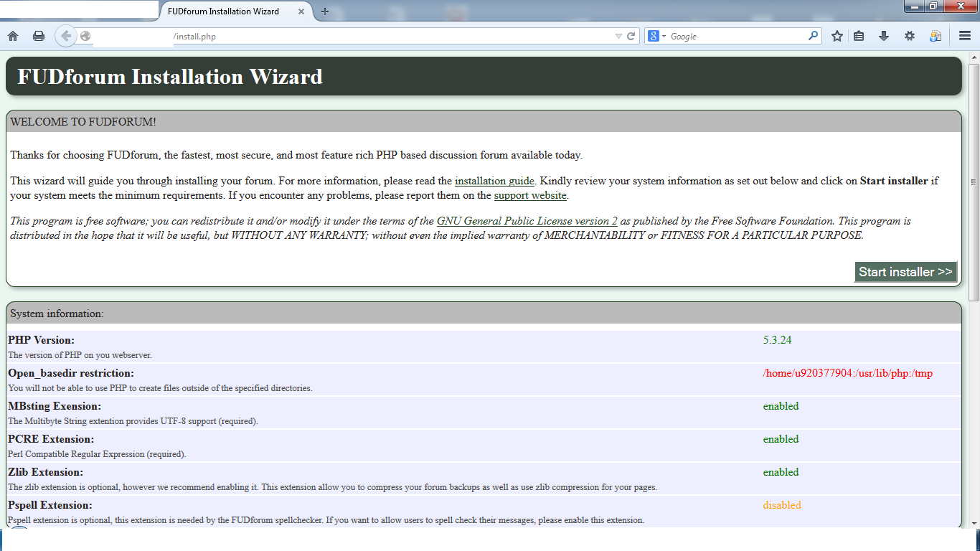Click the add-on icon next to menu
The image size is (980, 551).
(x=935, y=36)
